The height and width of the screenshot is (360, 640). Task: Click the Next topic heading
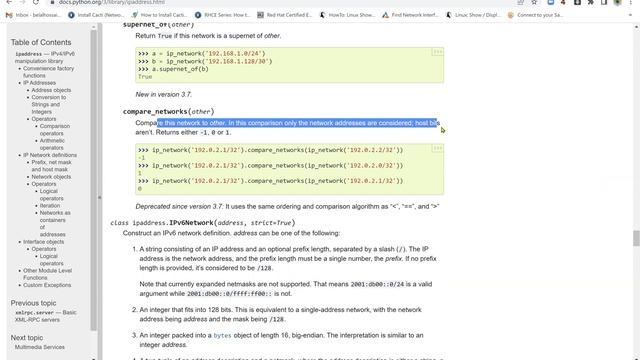pos(27,338)
